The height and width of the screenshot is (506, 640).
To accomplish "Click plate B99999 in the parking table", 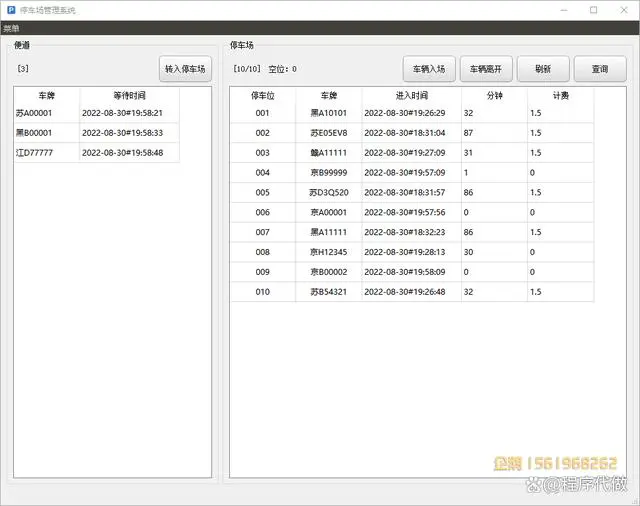I will click(x=329, y=173).
